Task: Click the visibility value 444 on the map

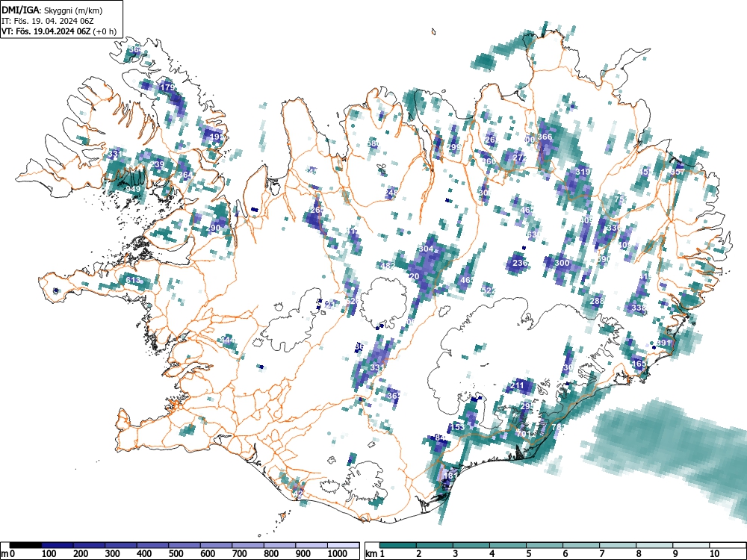Action: pos(228,340)
